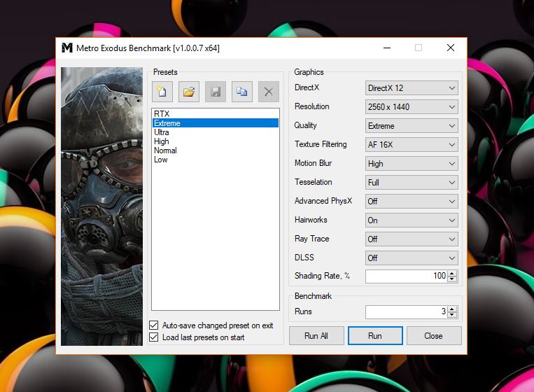The image size is (534, 392).
Task: Click the Shading Rate value field
Action: tap(407, 276)
